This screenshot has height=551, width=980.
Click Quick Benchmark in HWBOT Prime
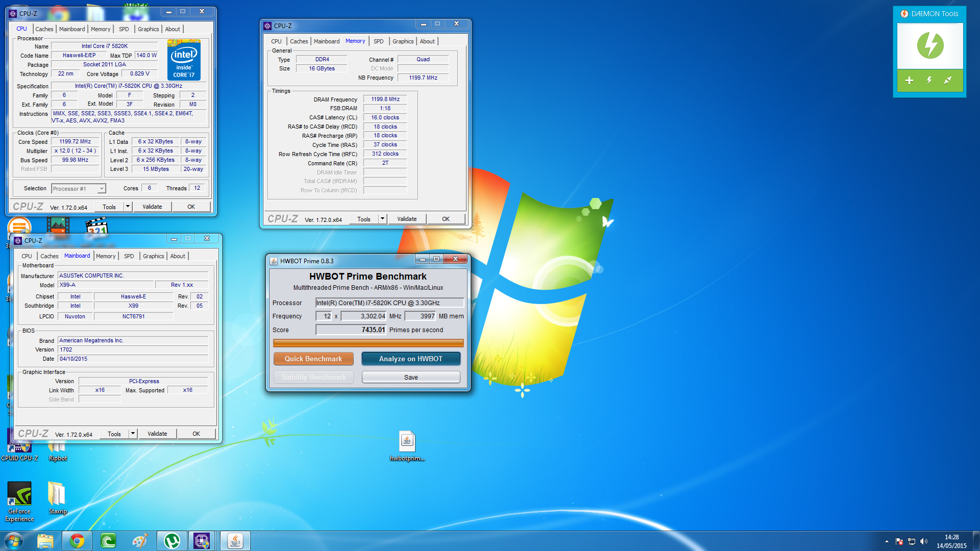pos(313,359)
